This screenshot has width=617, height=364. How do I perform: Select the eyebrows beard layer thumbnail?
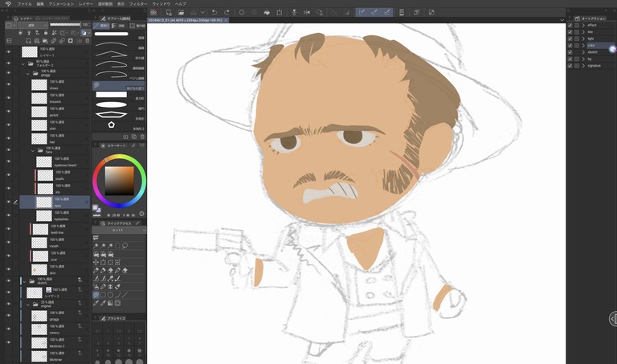43,162
